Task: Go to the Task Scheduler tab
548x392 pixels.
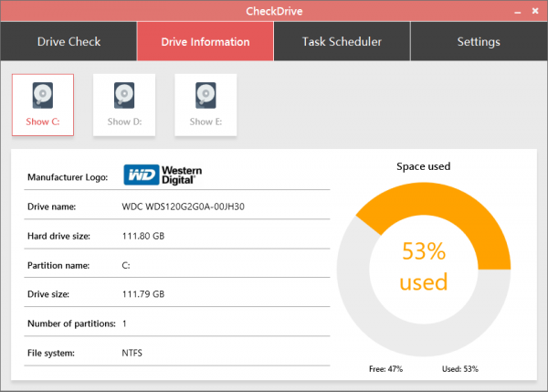Action: [x=342, y=42]
